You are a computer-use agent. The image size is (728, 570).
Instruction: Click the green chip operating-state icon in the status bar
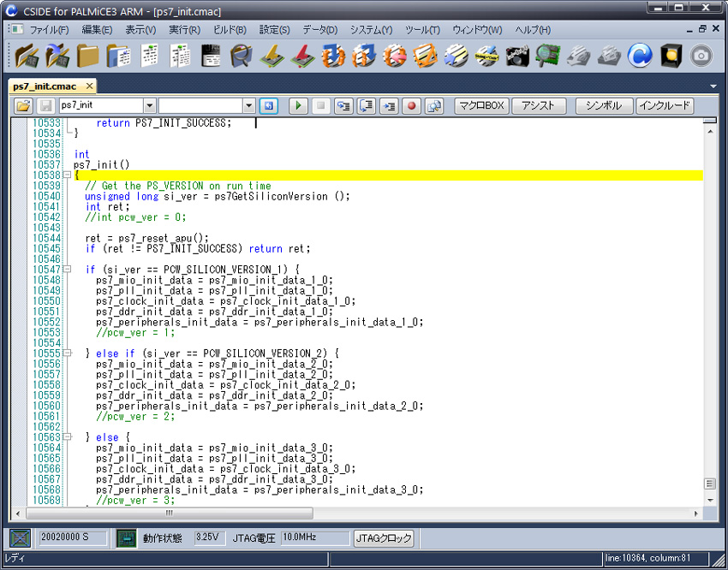[x=126, y=538]
